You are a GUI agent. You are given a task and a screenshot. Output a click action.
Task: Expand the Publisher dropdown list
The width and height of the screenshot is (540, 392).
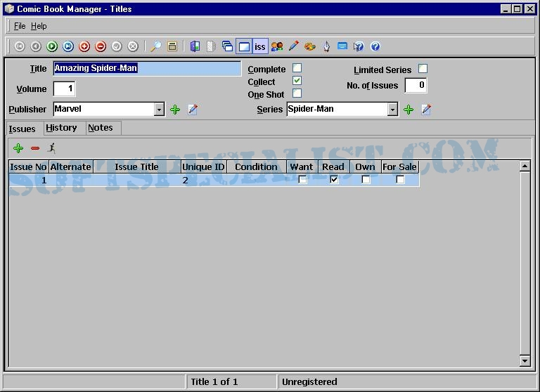tap(160, 110)
